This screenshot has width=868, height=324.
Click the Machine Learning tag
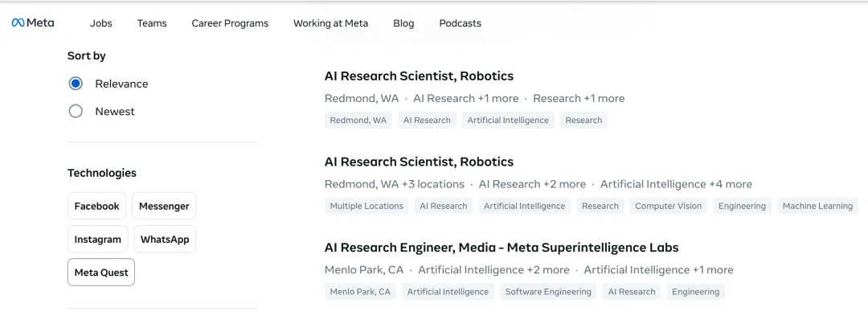pos(817,206)
